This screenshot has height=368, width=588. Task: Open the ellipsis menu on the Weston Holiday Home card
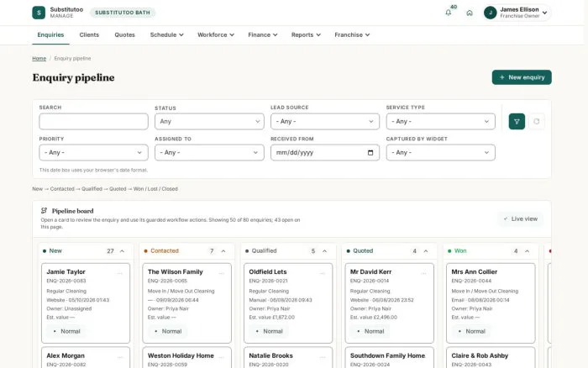[221, 357]
